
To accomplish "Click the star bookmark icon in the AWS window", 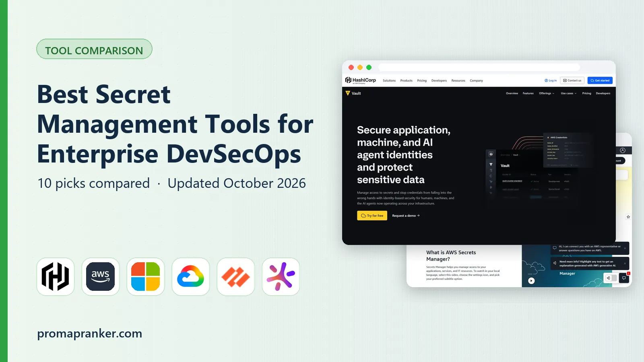I will 628,217.
